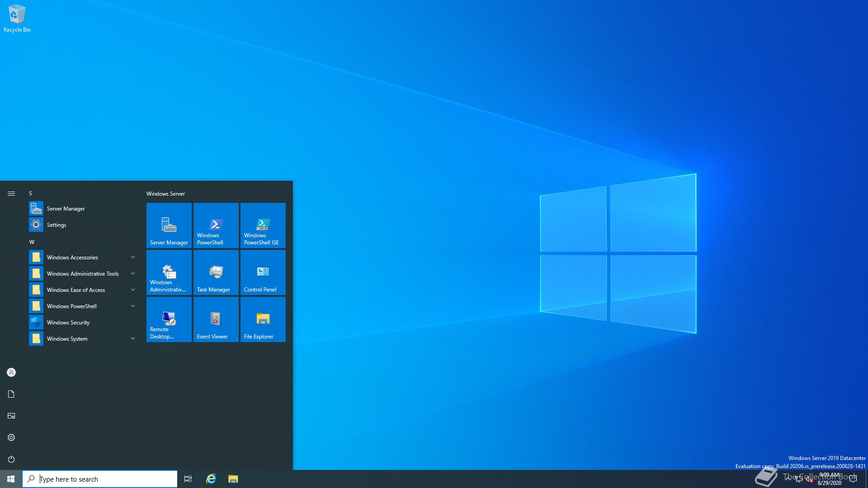Launch the Windows PowerShell tile
The image size is (868, 488).
(x=216, y=225)
